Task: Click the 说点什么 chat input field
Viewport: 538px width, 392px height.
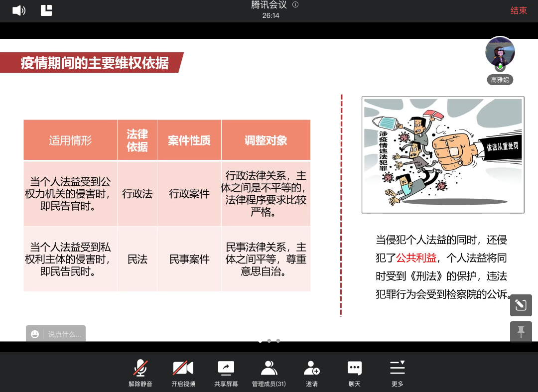Action: coord(64,334)
